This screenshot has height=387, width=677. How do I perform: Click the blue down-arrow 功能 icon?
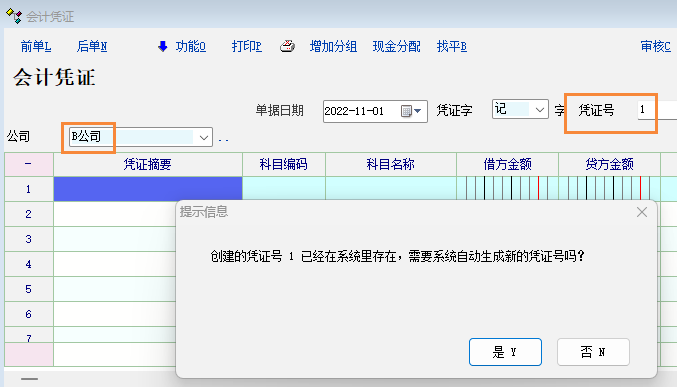click(x=163, y=47)
